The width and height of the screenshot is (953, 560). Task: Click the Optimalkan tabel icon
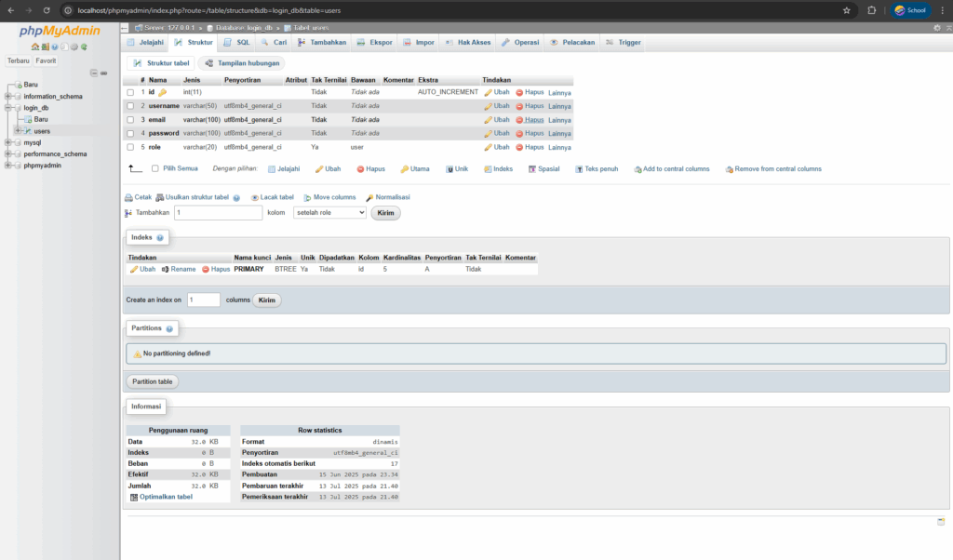coord(134,498)
